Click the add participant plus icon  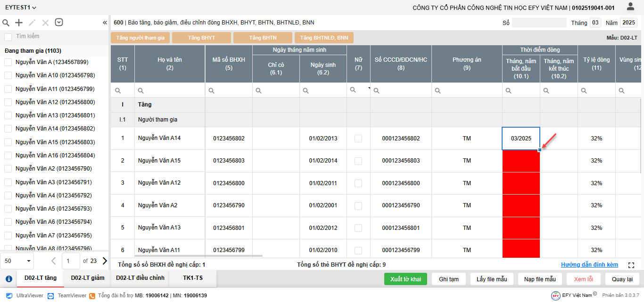tap(19, 23)
